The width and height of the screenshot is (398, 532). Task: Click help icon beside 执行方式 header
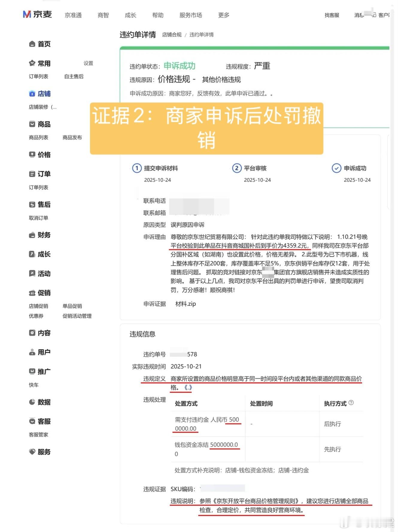(x=351, y=403)
